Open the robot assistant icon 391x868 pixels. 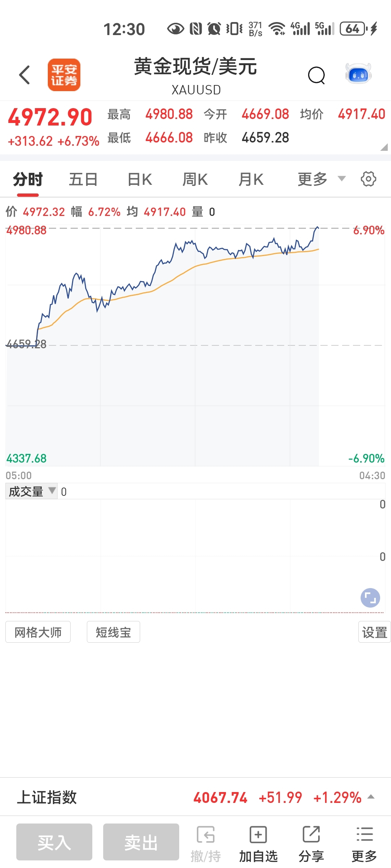click(358, 74)
